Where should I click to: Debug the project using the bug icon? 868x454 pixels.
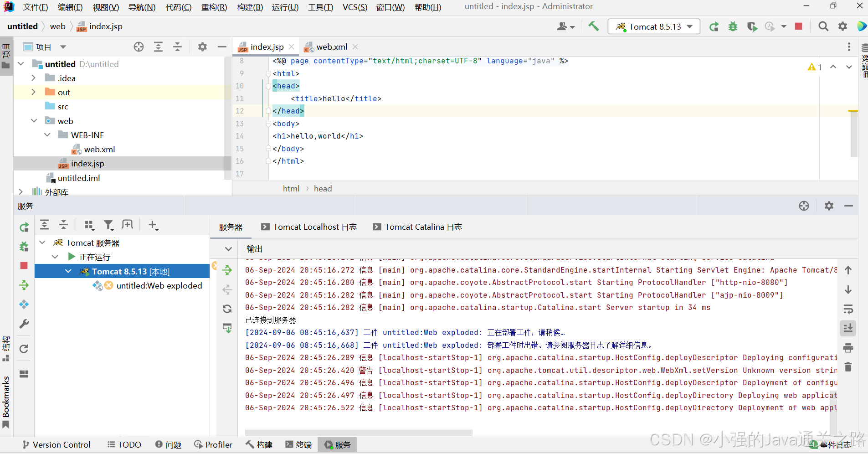(x=733, y=26)
